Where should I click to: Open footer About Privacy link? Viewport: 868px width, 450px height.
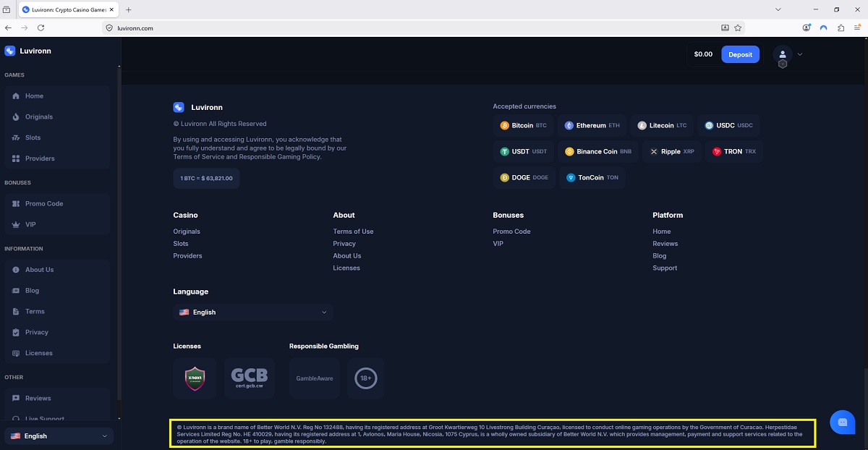click(344, 244)
